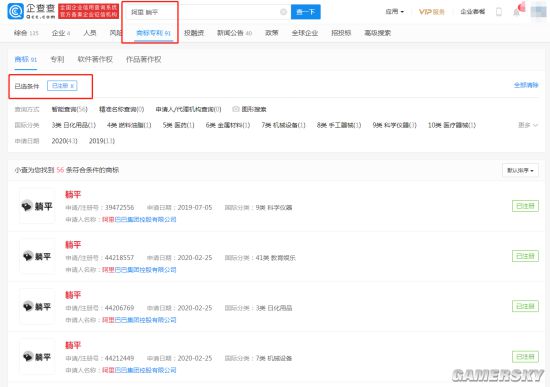
Task: Open the 躺平 title for 44206769
Action: [x=73, y=295]
